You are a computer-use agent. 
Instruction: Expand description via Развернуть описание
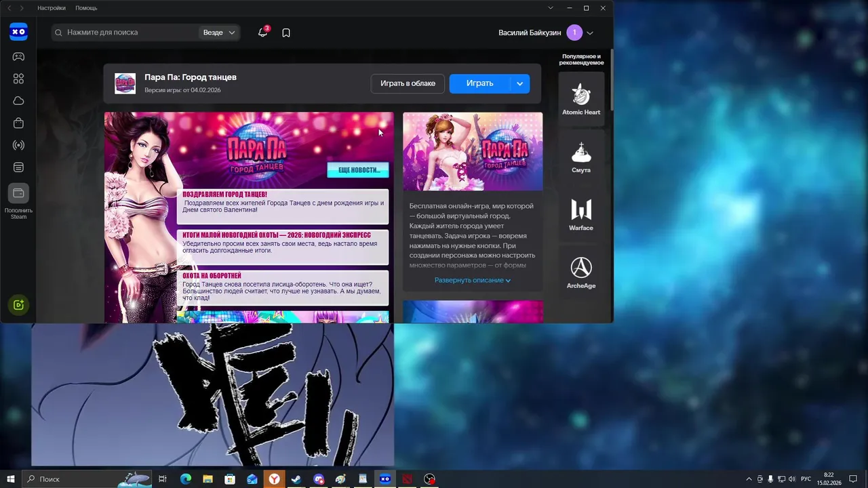point(473,280)
